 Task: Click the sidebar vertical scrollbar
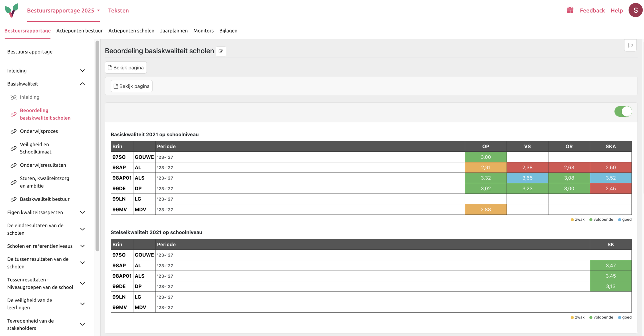click(97, 146)
